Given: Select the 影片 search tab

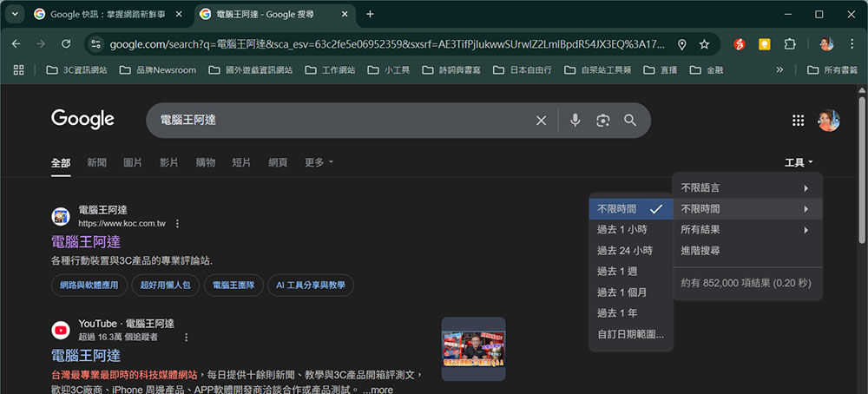Looking at the screenshot, I should point(169,162).
